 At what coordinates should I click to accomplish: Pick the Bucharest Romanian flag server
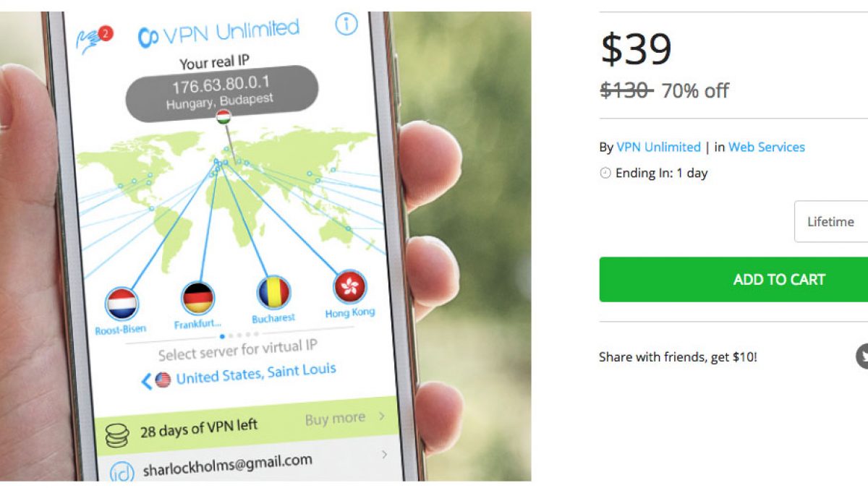pos(273,293)
